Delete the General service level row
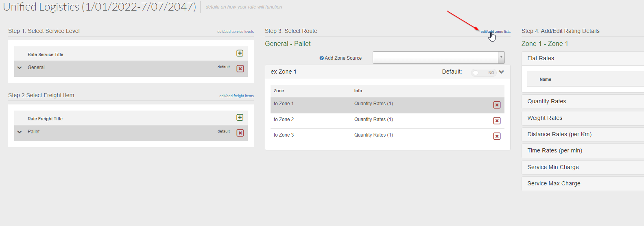The width and height of the screenshot is (644, 226). click(240, 69)
